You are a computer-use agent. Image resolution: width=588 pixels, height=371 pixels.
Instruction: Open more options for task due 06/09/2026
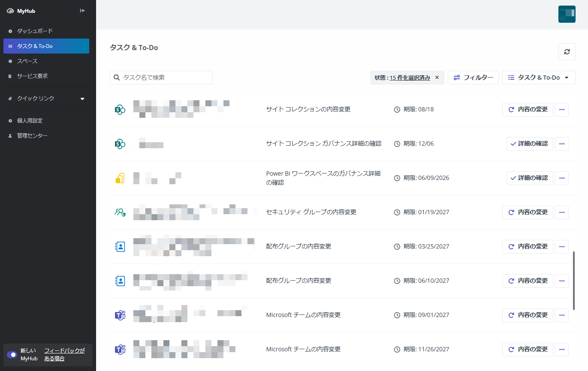click(562, 178)
